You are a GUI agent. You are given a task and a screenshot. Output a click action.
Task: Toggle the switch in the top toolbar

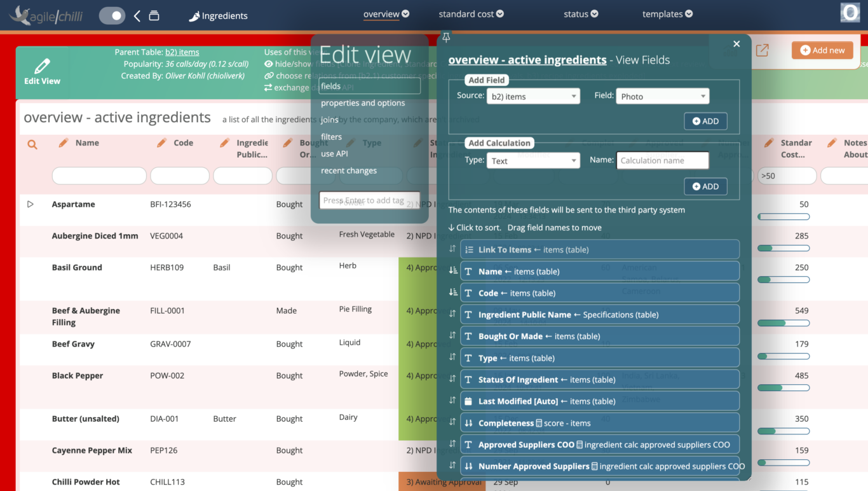click(x=112, y=15)
